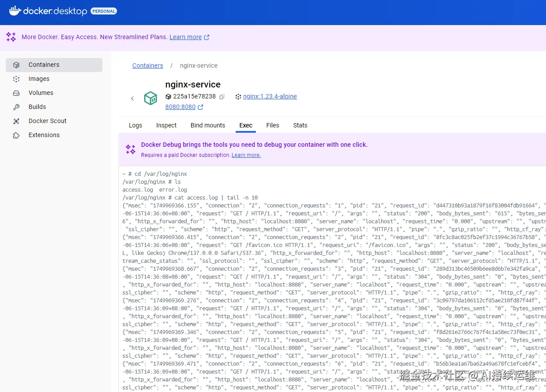Click the back chevron beside the container icon
Image resolution: width=546 pixels, height=392 pixels.
[x=132, y=98]
